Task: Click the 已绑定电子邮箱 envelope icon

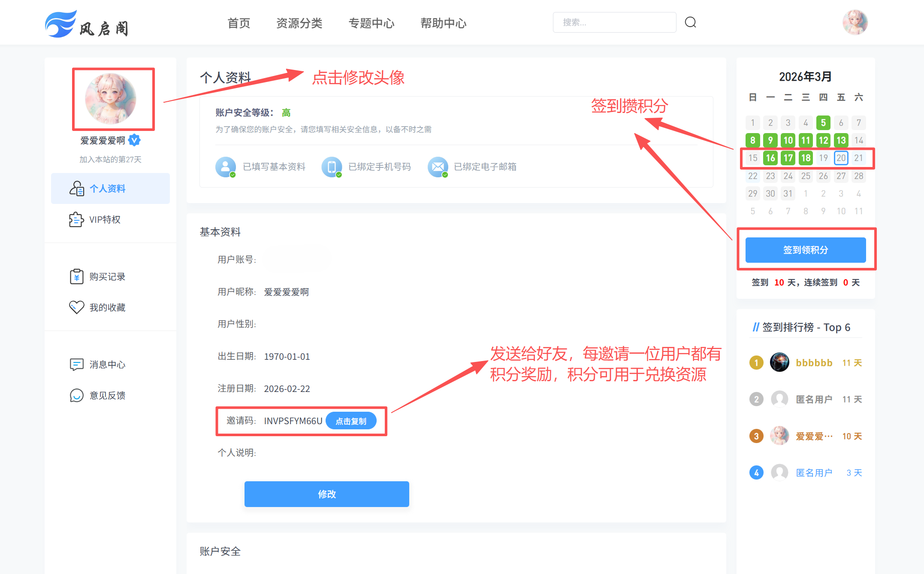Action: click(x=438, y=167)
